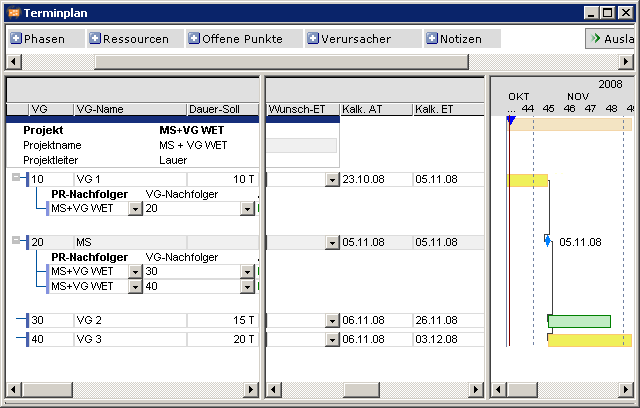
Task: Click the module bar horizontal scroll thumb
Action: click(x=282, y=62)
